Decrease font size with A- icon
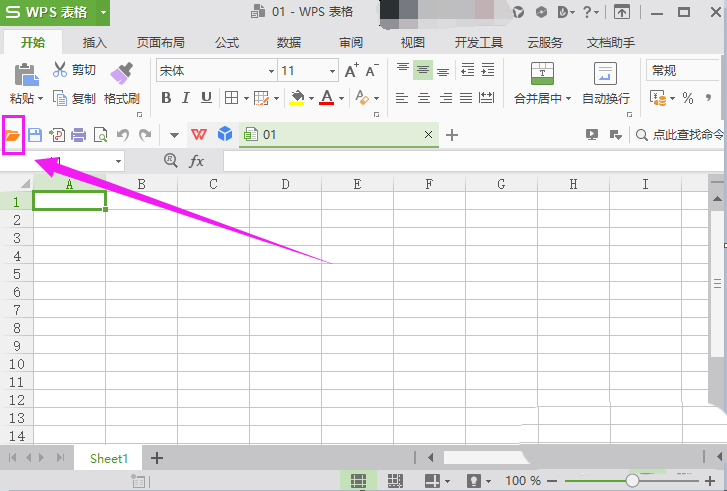Viewport: 727px width, 491px height. tap(372, 70)
